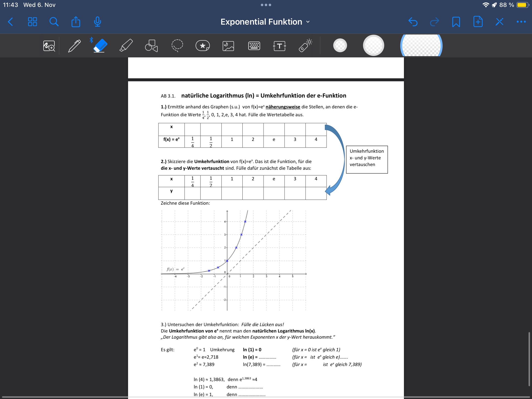532x399 pixels.
Task: Undo the last action
Action: (413, 22)
